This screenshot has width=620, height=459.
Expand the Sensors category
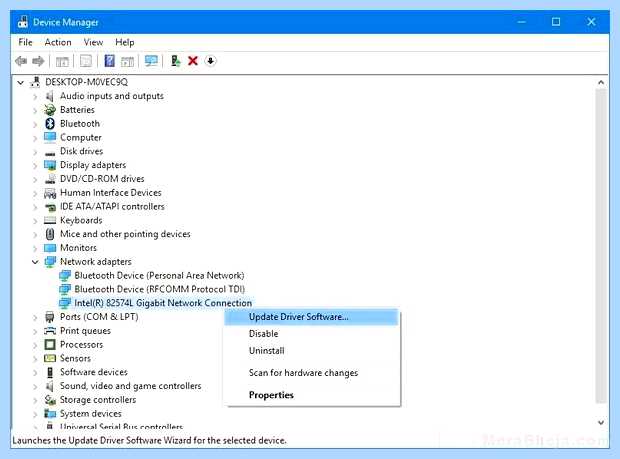35,359
